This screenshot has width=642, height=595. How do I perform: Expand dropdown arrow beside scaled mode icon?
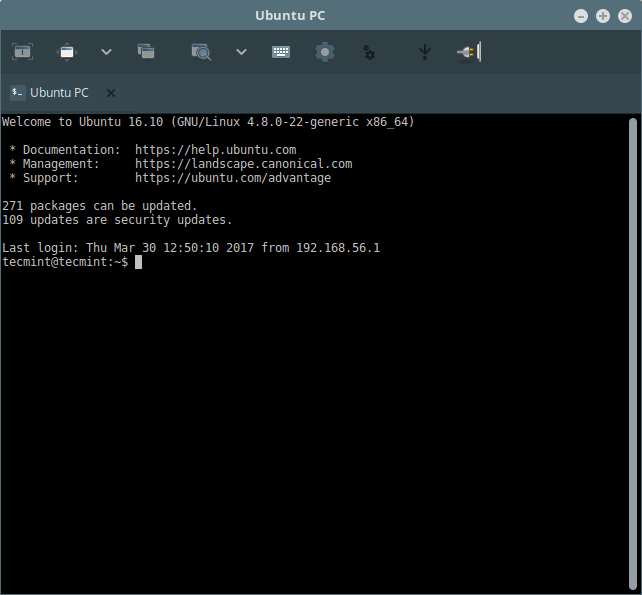point(240,52)
